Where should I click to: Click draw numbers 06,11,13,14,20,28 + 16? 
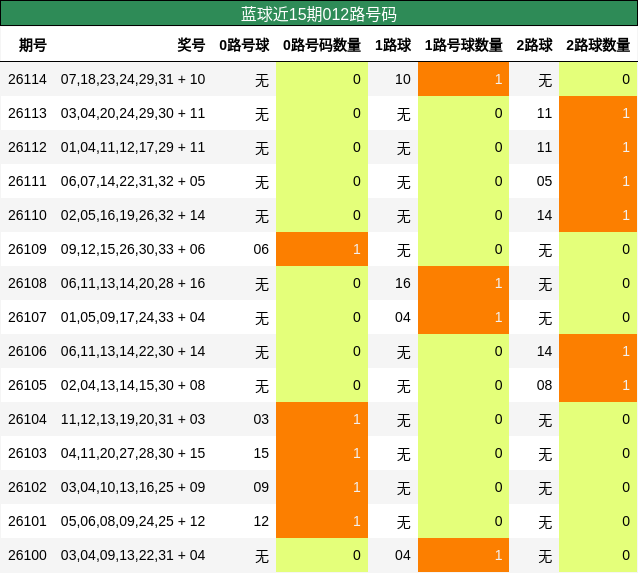click(x=133, y=283)
